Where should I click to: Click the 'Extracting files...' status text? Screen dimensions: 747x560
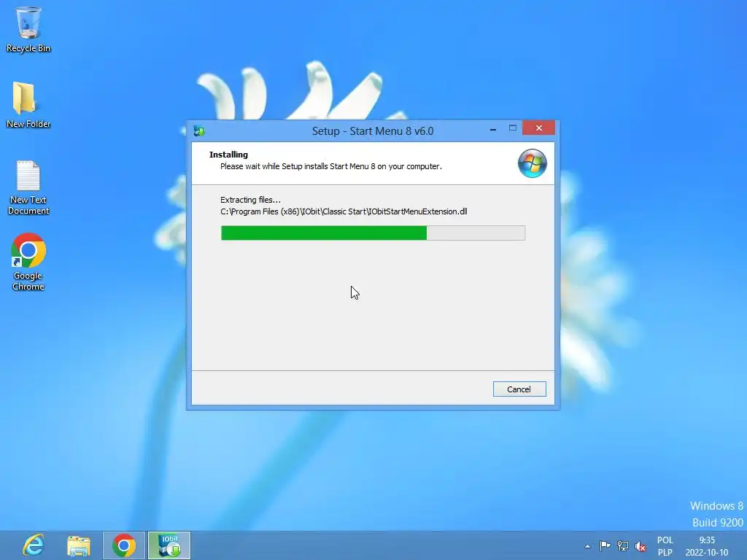pos(251,200)
